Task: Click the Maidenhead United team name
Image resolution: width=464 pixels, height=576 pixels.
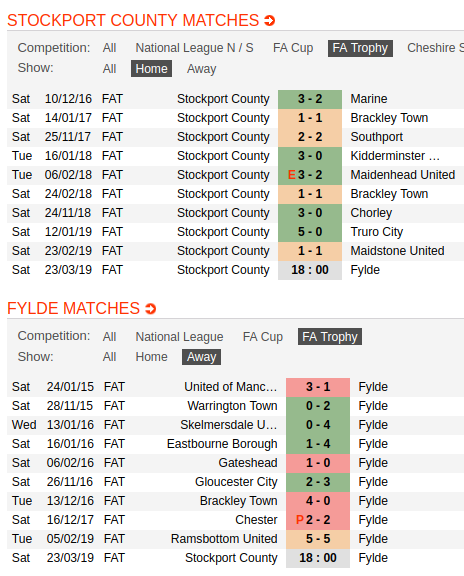Action: pyautogui.click(x=403, y=175)
